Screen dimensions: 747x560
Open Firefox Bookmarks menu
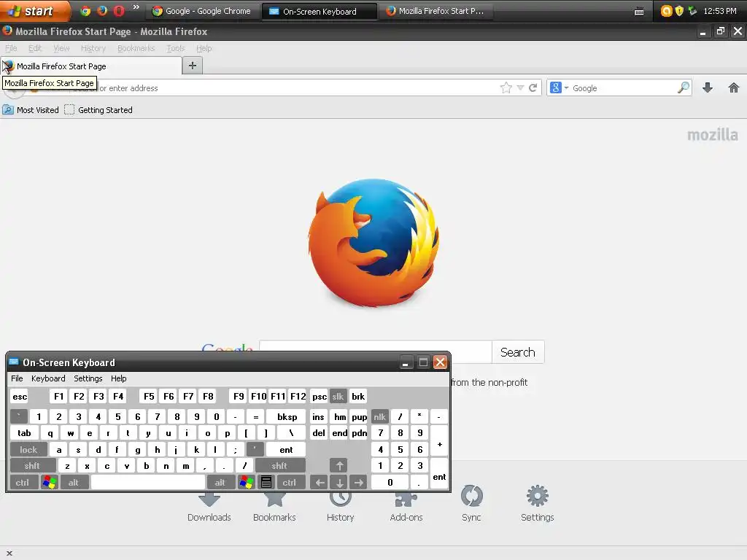136,48
